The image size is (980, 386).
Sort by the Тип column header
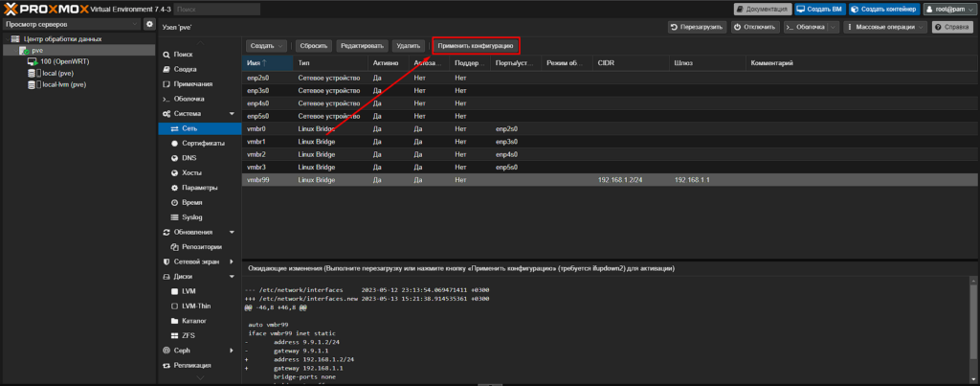pyautogui.click(x=330, y=63)
